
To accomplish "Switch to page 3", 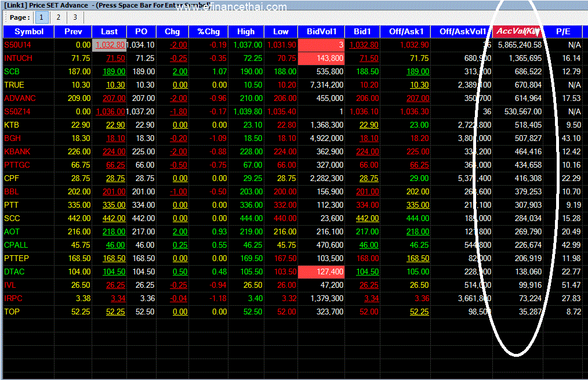I will [75, 17].
